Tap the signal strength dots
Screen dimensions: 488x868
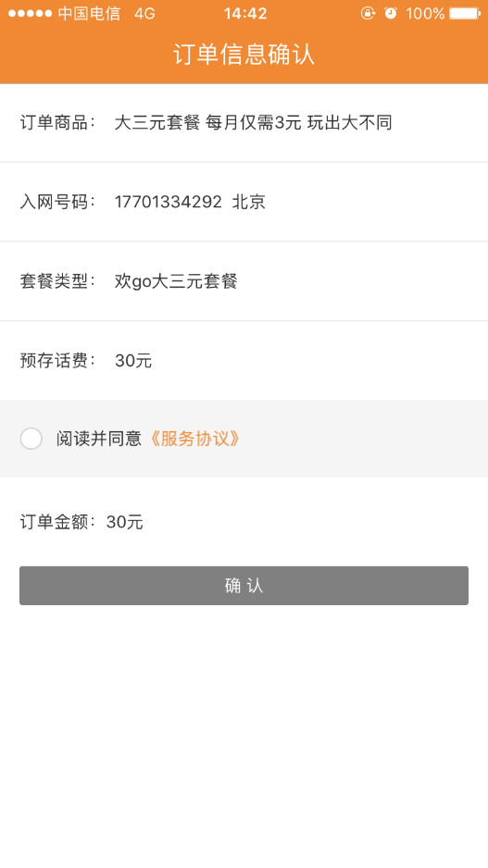[30, 13]
